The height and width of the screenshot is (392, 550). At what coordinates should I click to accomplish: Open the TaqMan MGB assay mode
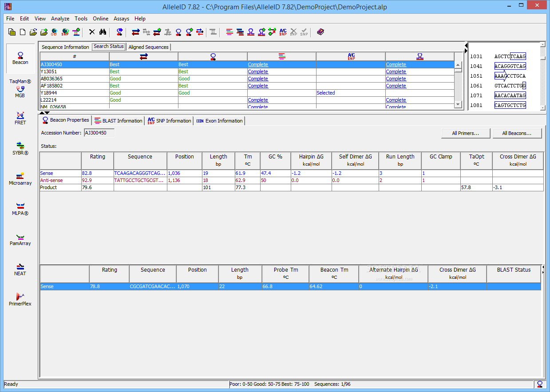pos(20,88)
